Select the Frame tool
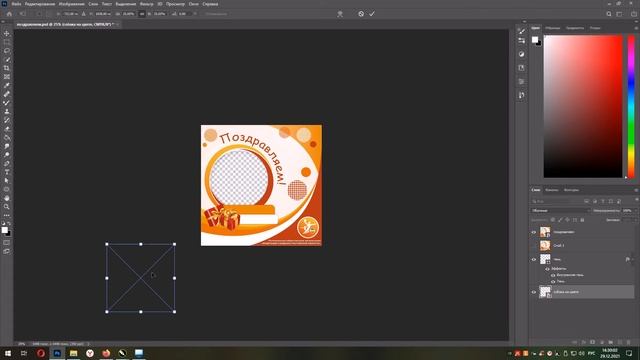Image resolution: width=640 pixels, height=360 pixels. (x=7, y=77)
